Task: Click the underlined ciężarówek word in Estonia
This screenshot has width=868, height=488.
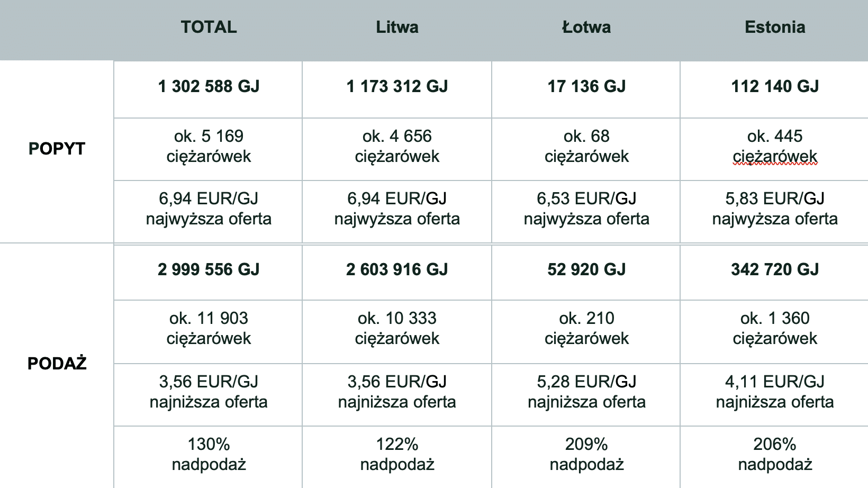Action: [x=775, y=157]
